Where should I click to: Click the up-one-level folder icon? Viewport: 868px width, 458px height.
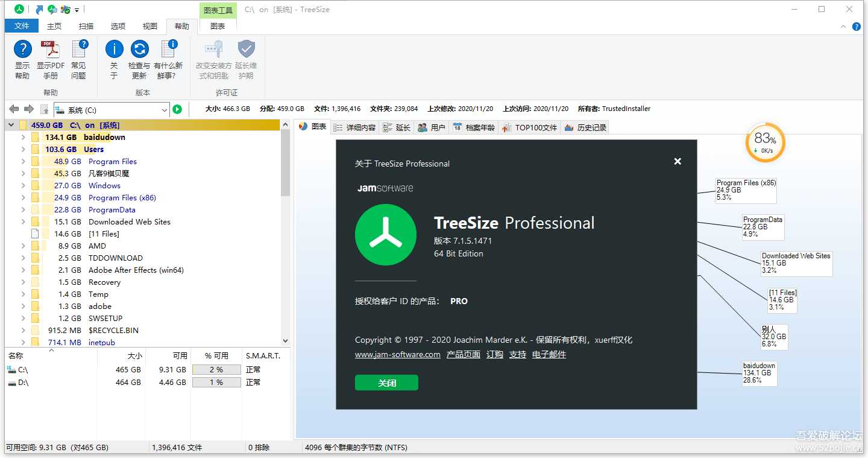point(44,109)
